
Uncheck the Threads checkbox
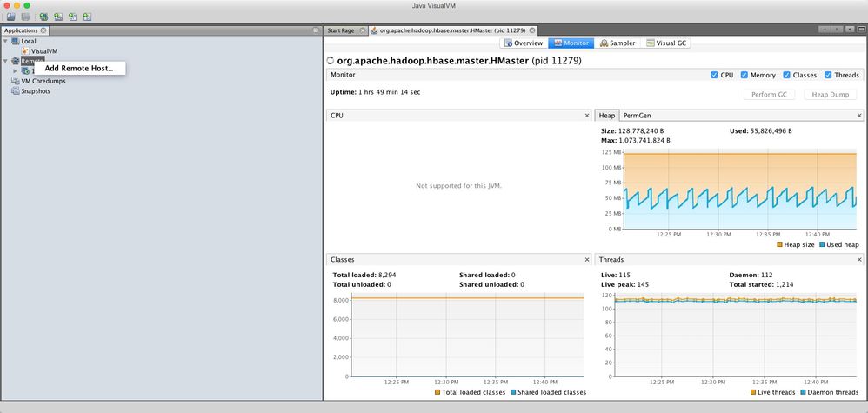tap(828, 75)
